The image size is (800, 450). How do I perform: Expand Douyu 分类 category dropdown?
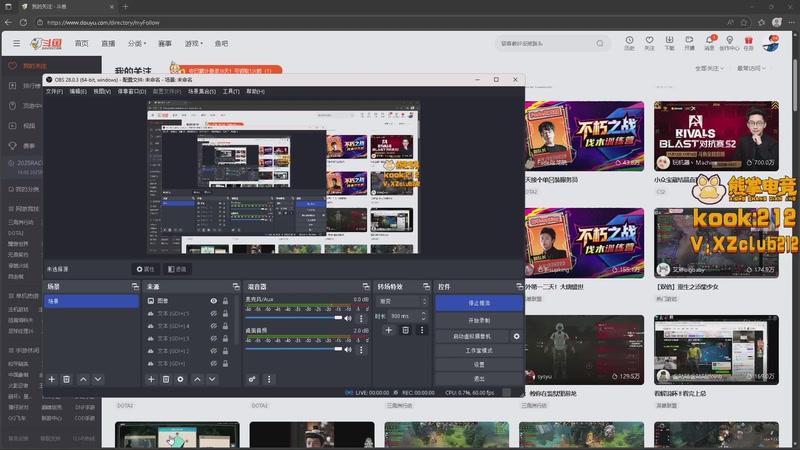tap(137, 43)
